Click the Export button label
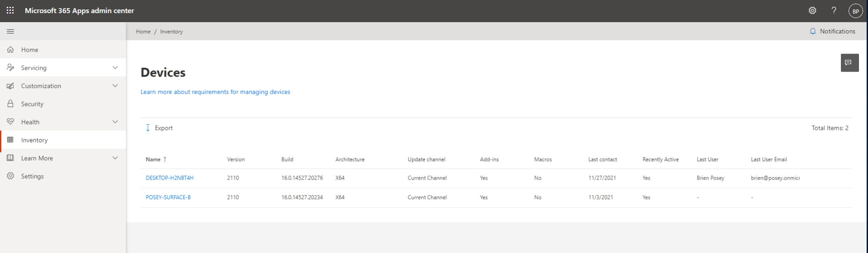The width and height of the screenshot is (868, 253). (164, 128)
